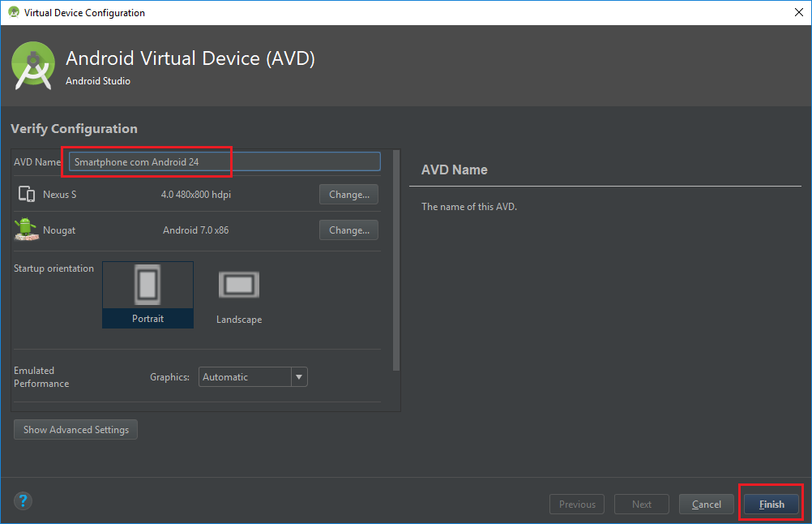Screen dimensions: 812x524
Task: Open the Graphics dropdown set to Automatic
Action: [253, 377]
